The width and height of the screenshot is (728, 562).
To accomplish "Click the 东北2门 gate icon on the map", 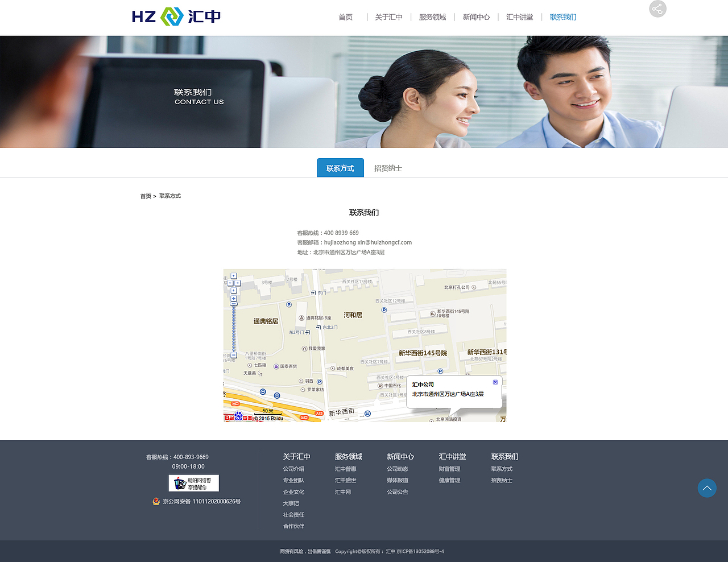I will pos(318,328).
